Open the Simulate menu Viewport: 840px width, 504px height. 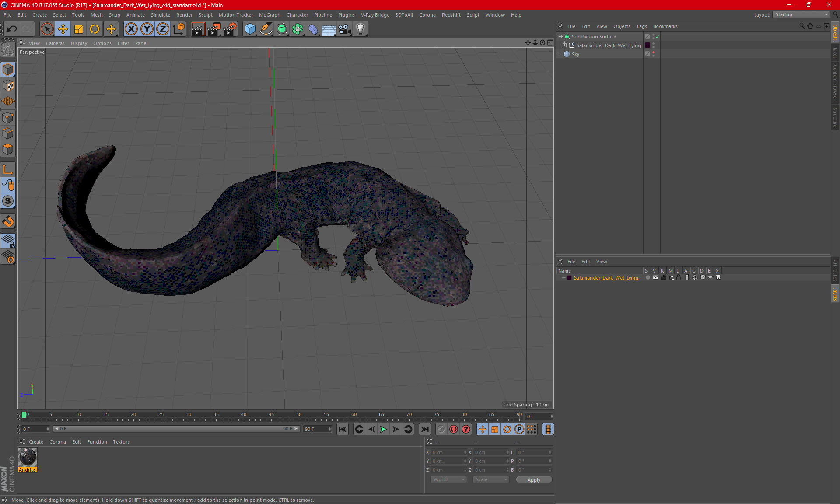[161, 15]
